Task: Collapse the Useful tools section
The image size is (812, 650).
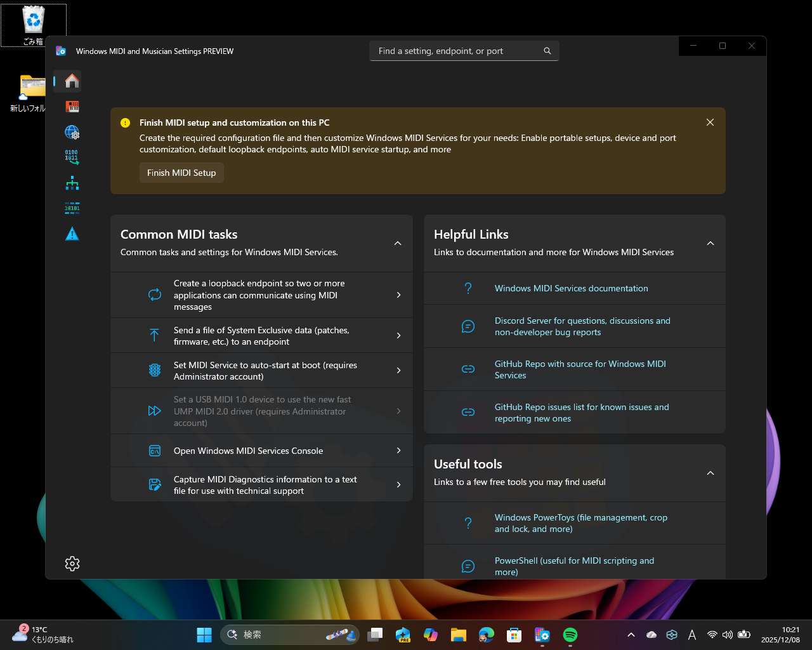Action: click(x=710, y=473)
